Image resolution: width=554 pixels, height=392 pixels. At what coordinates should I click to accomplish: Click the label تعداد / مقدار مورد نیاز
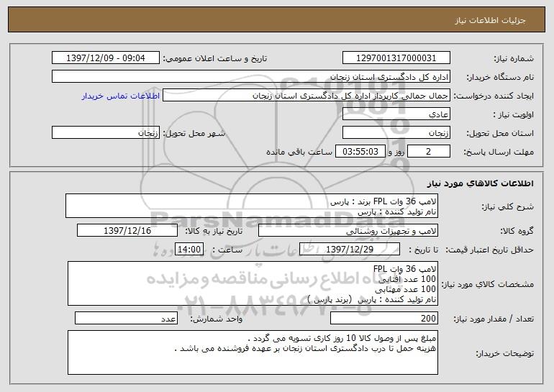point(494,319)
